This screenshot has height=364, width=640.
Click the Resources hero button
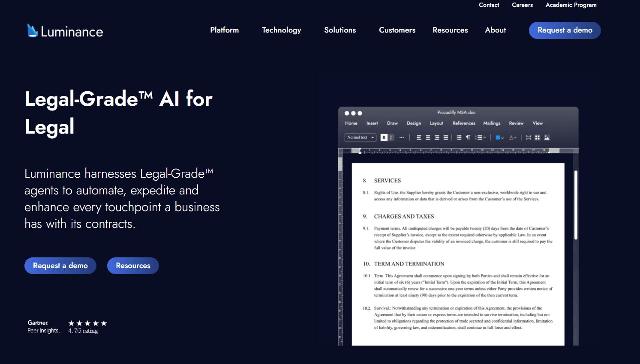(x=133, y=266)
